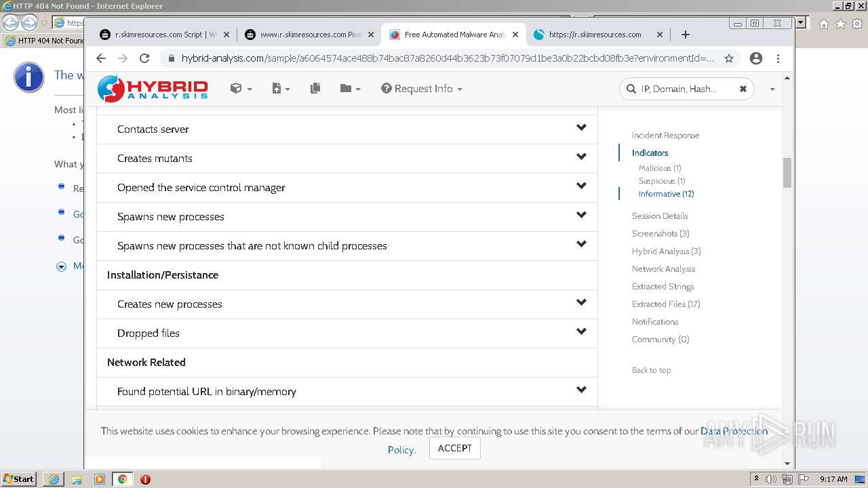Screen dimensions: 868x488
Task: Click the Internet Explorer favorites star
Action: (840, 24)
